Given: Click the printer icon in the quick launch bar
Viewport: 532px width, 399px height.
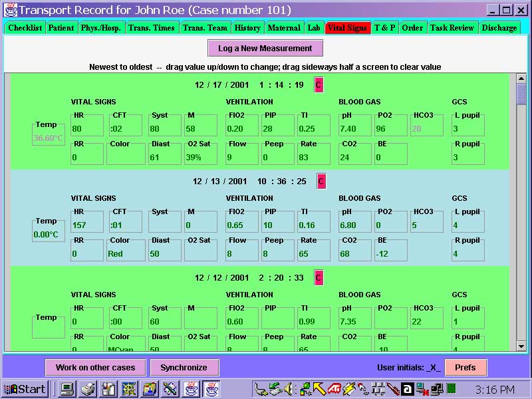Looking at the screenshot, I should (x=87, y=389).
